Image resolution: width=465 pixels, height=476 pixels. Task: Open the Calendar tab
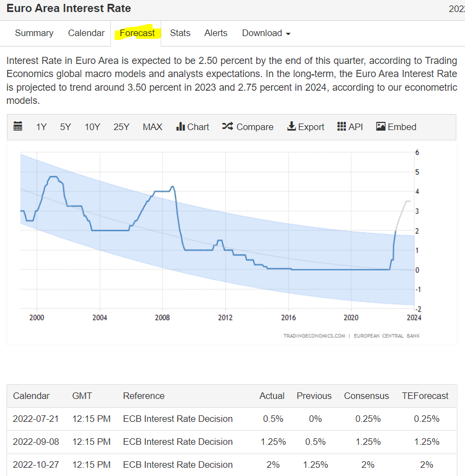pyautogui.click(x=86, y=33)
